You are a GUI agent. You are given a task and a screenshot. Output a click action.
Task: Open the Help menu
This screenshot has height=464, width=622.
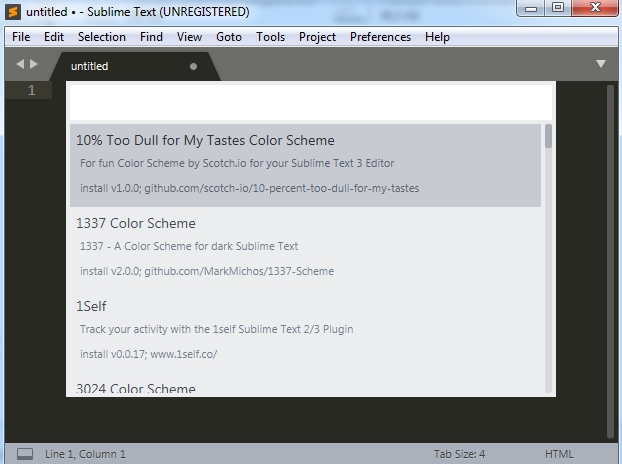click(437, 37)
